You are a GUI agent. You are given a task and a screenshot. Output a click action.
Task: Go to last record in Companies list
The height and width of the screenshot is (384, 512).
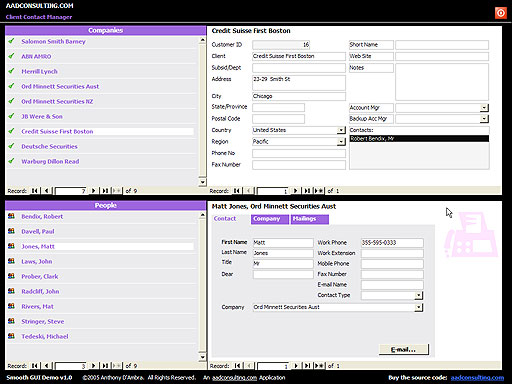click(105, 191)
